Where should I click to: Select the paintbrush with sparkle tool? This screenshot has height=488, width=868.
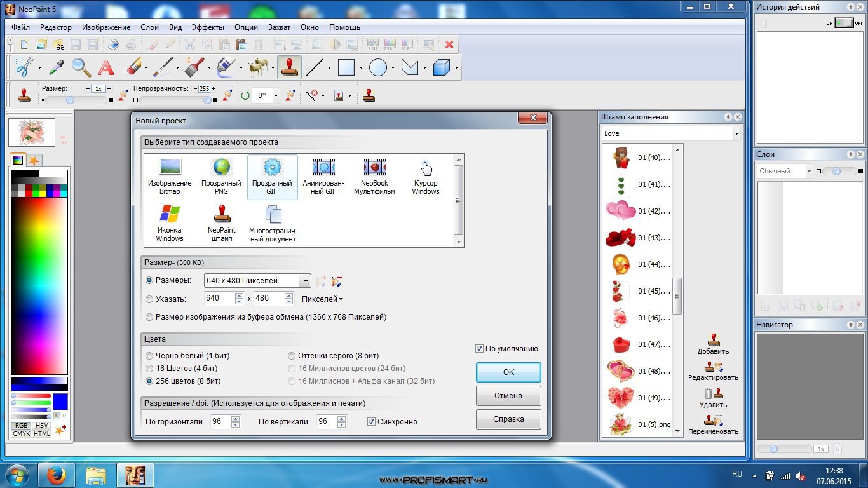(194, 67)
